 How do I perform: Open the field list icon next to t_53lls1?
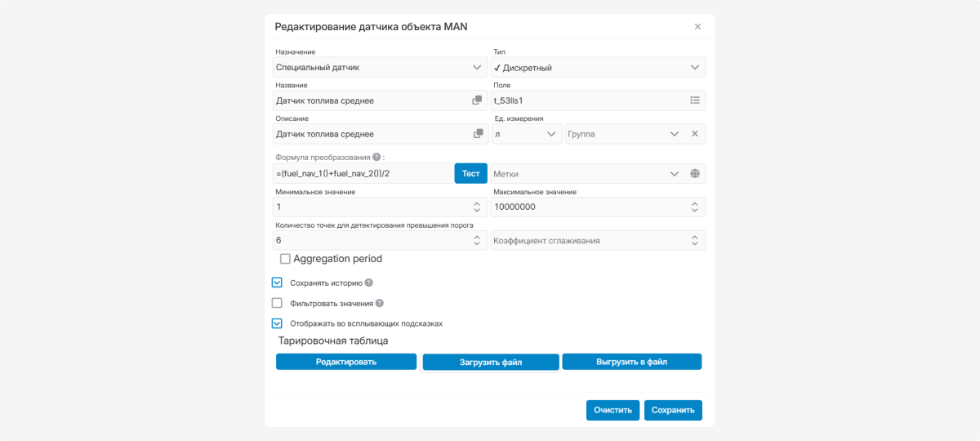click(695, 100)
